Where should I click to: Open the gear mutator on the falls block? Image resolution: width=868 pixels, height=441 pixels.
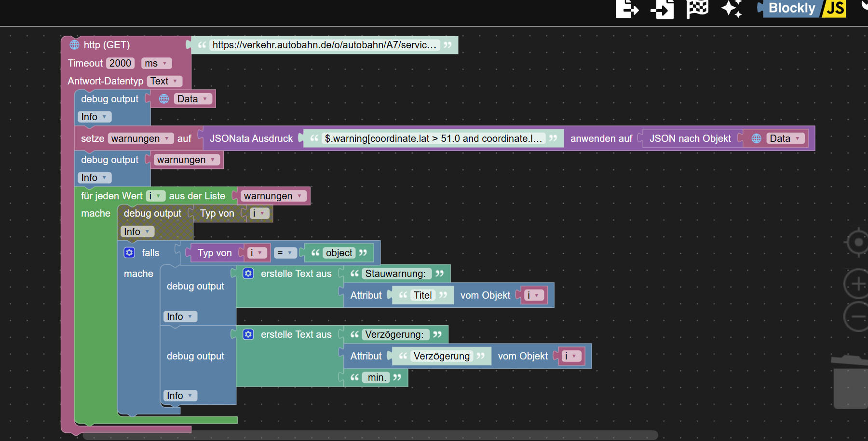click(129, 252)
